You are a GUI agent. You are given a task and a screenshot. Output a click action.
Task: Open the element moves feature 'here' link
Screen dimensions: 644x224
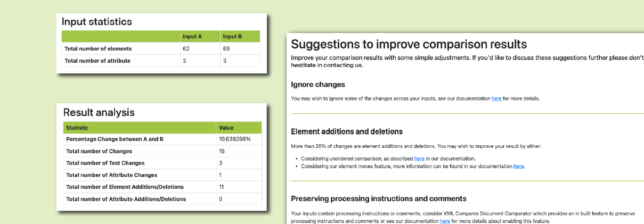[x=518, y=167]
